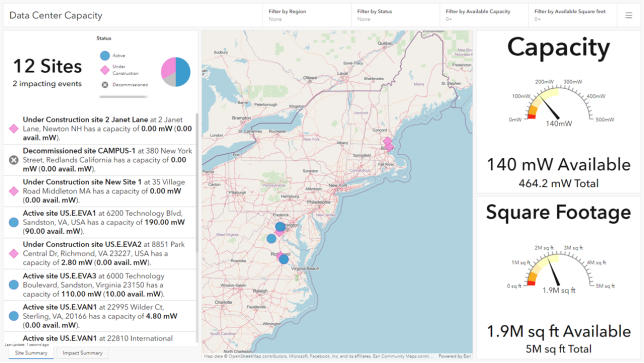The width and height of the screenshot is (644, 363).
Task: Click the gray slice of status pie chart
Action: (x=170, y=80)
